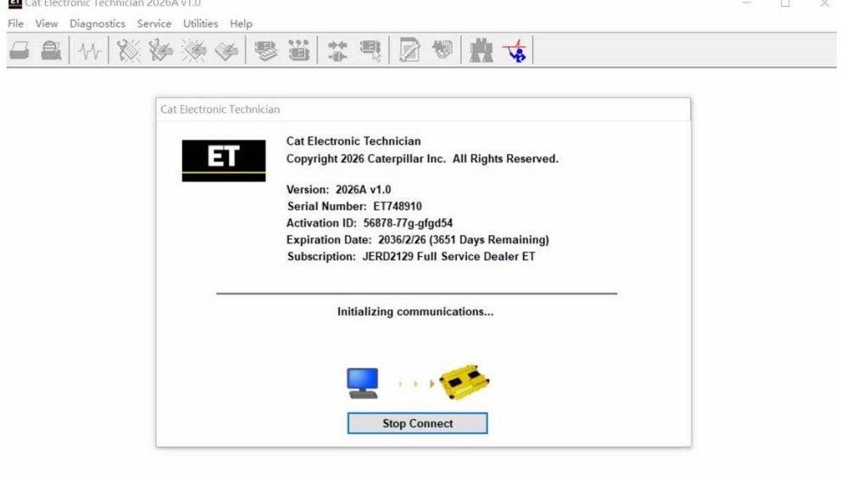Click 'Initializing communications...' status text

click(x=415, y=312)
